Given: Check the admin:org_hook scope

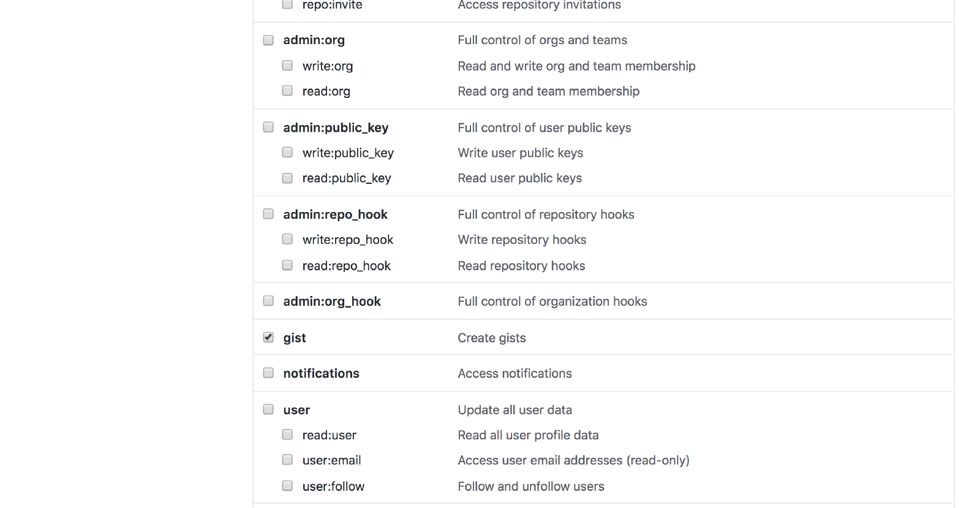Looking at the screenshot, I should click(x=268, y=301).
